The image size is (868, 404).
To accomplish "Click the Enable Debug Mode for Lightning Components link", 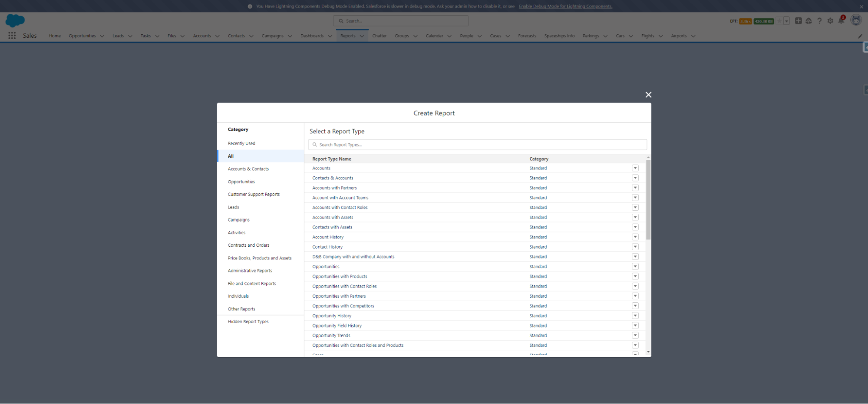I will pyautogui.click(x=565, y=6).
